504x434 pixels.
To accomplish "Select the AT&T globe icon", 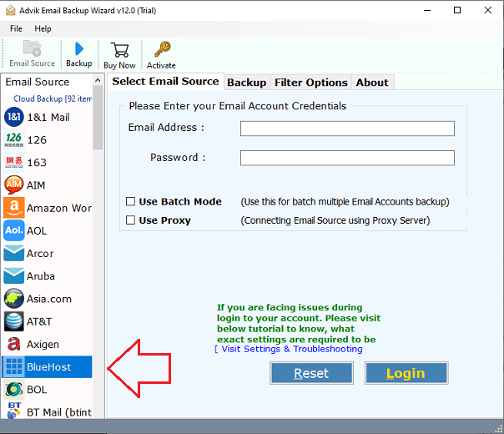I will (14, 321).
